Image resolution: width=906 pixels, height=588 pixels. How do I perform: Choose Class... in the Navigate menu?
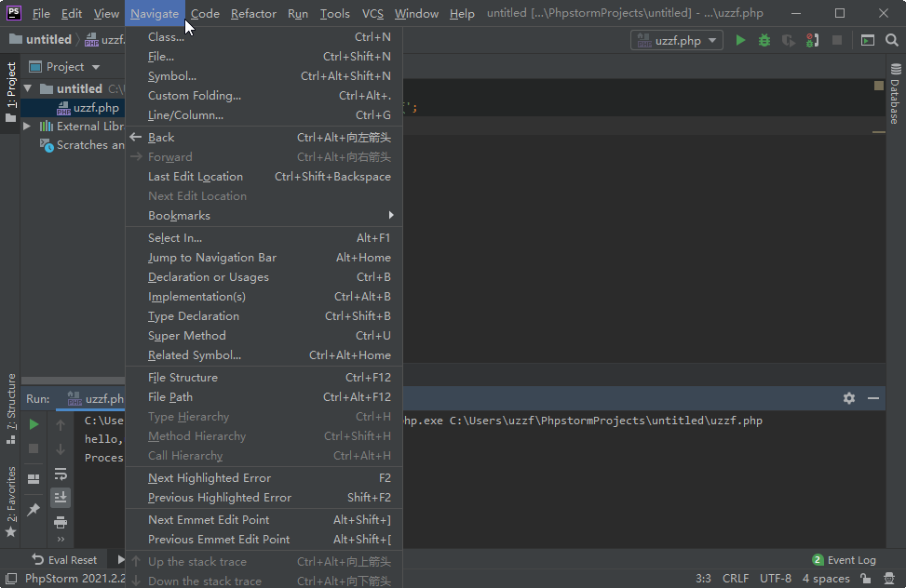264,37
